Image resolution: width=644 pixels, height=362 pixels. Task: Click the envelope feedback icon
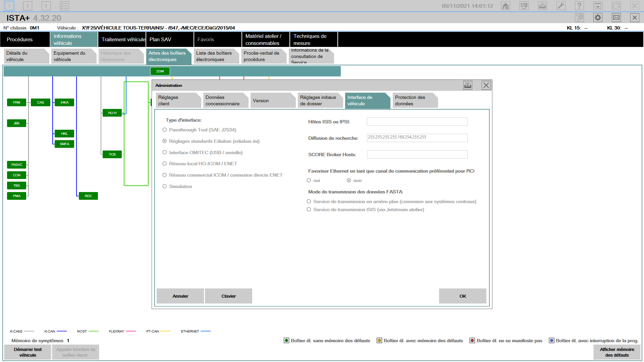point(616,18)
